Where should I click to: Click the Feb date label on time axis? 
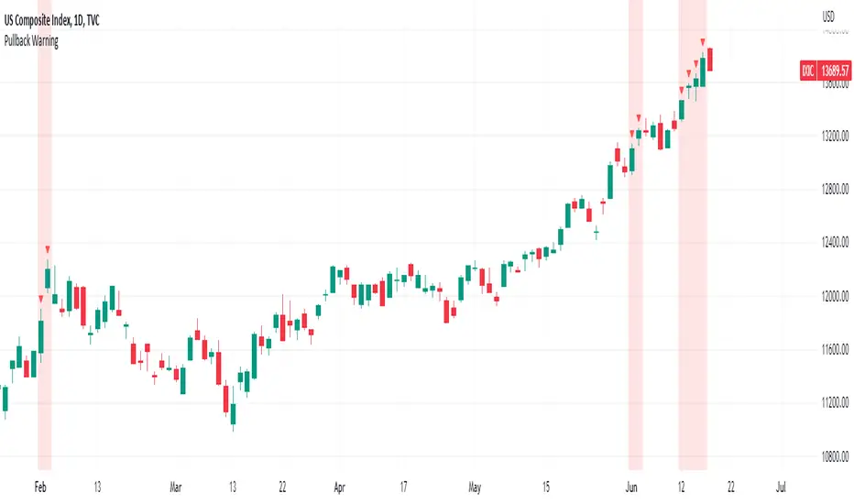pos(38,486)
